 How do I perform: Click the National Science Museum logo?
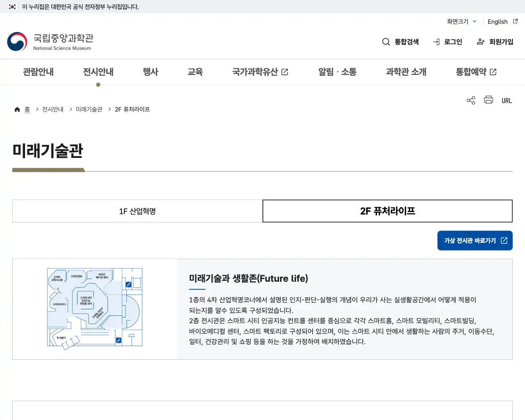(x=50, y=41)
